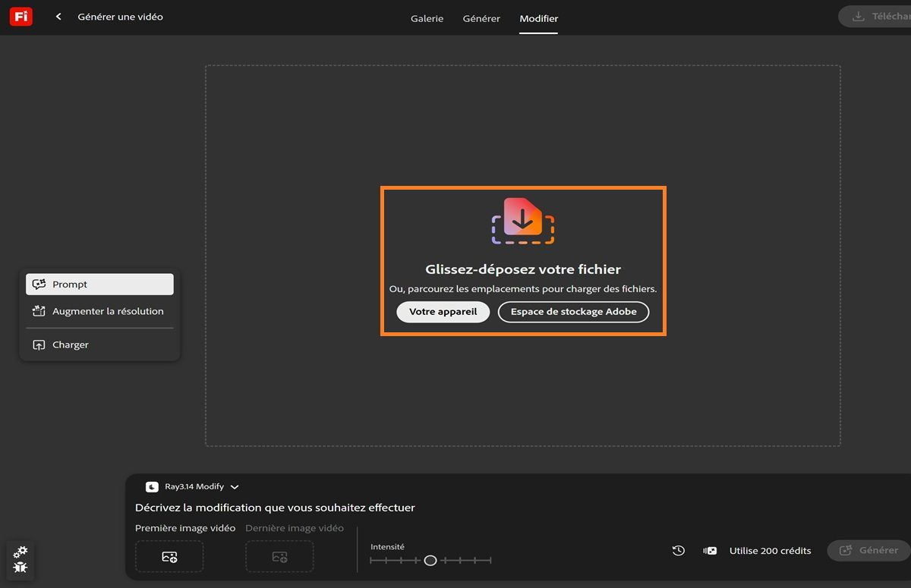This screenshot has height=588, width=911.
Task: Click the Générer button
Action: pyautogui.click(x=868, y=551)
